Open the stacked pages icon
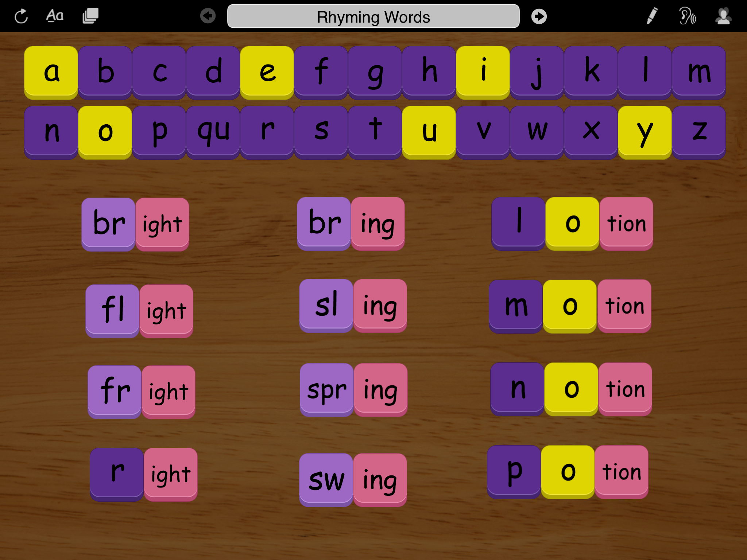 (90, 16)
